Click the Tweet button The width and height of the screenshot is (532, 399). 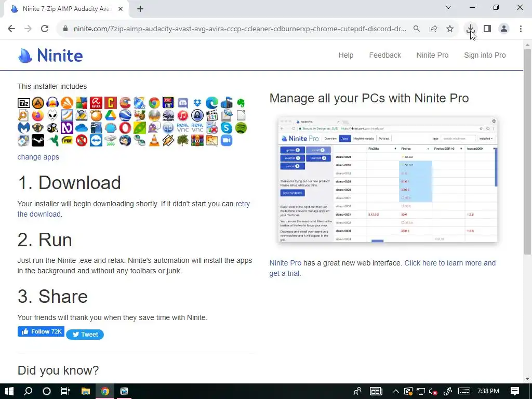click(x=85, y=334)
